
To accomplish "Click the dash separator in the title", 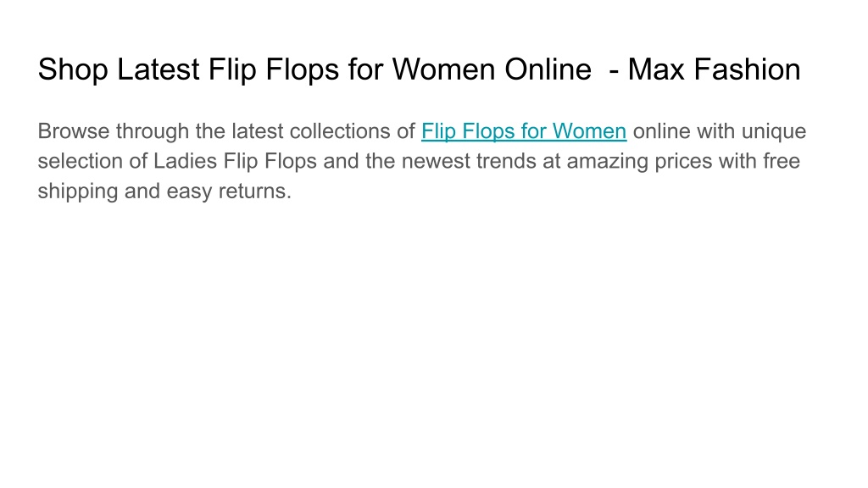I will (614, 72).
